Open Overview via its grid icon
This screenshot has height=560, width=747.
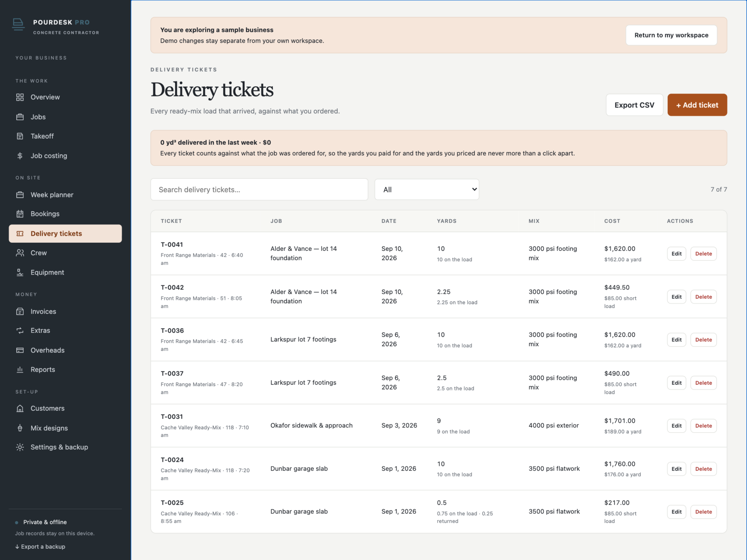[20, 97]
